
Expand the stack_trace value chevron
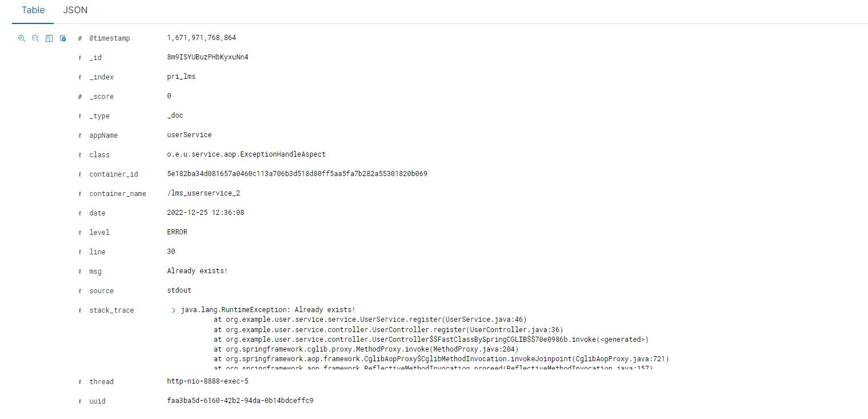(x=174, y=310)
